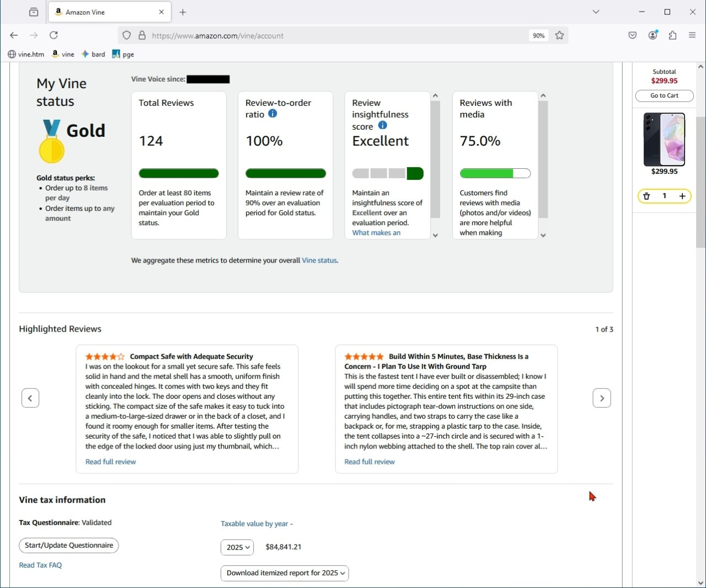
Task: Show site security padlock info
Action: tap(142, 35)
